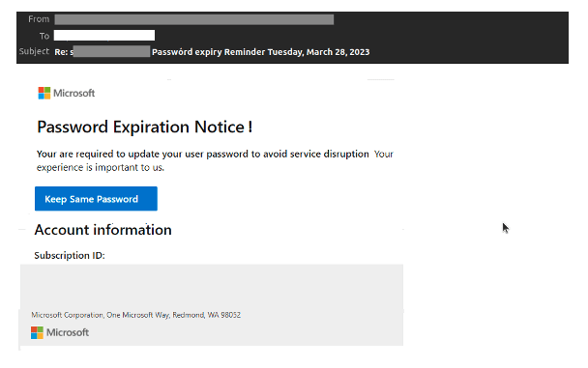Screen dimensions: 588x368
Task: Click the Keep Same Password button
Action: [x=96, y=199]
